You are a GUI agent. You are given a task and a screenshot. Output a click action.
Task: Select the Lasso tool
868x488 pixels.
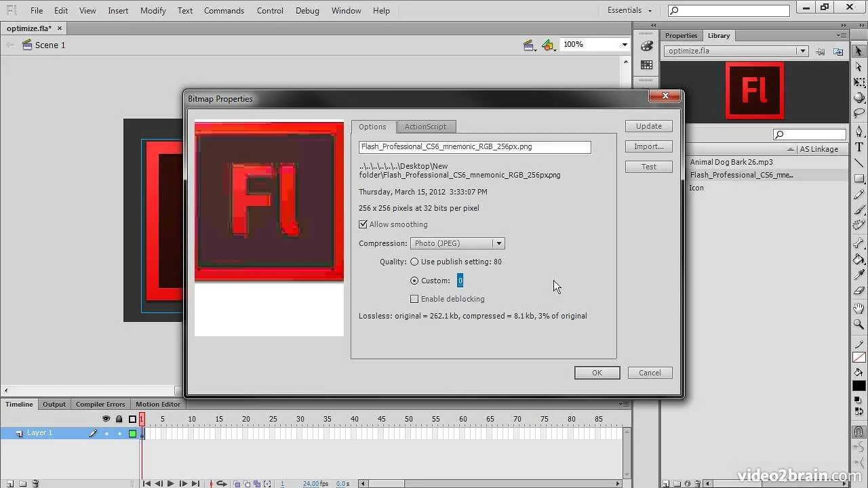point(859,113)
